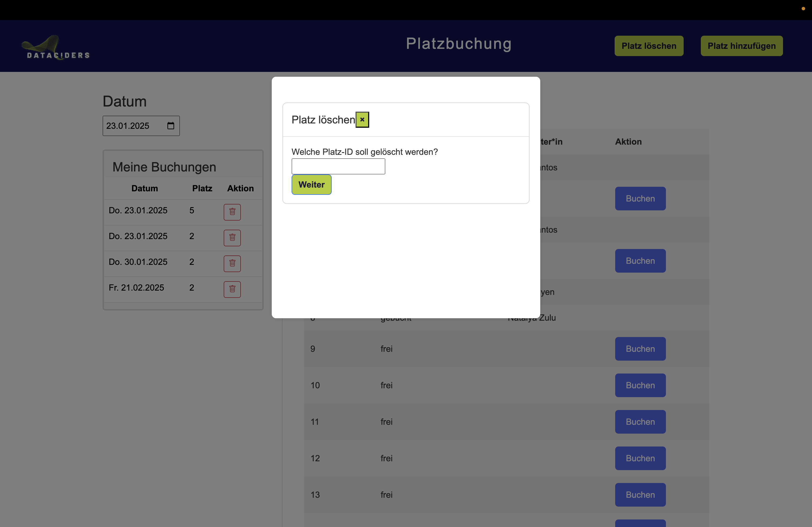Viewport: 812px width, 527px height.
Task: Book seat 12 with Buchen button
Action: pos(640,458)
